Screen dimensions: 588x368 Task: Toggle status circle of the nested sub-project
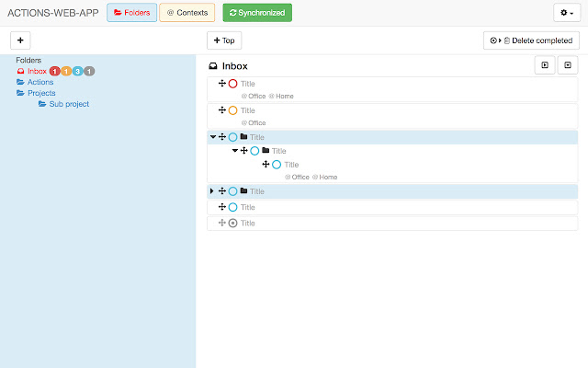[x=254, y=151]
